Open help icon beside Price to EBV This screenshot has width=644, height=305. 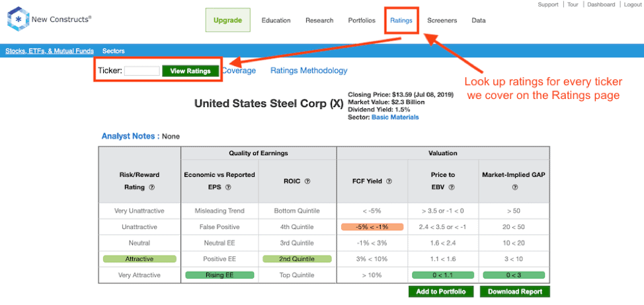(452, 187)
